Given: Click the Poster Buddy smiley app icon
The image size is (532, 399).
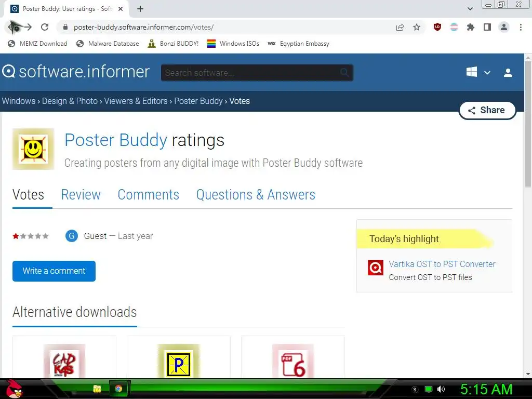Looking at the screenshot, I should coord(33,149).
